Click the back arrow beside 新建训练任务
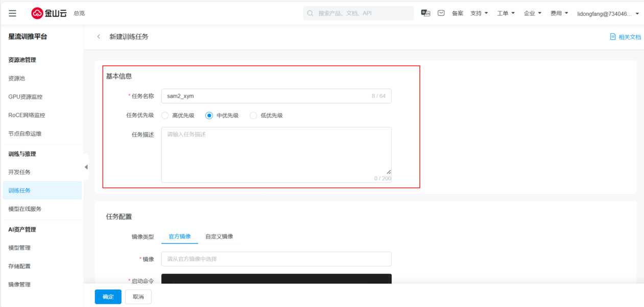Image resolution: width=644 pixels, height=307 pixels. click(x=99, y=37)
